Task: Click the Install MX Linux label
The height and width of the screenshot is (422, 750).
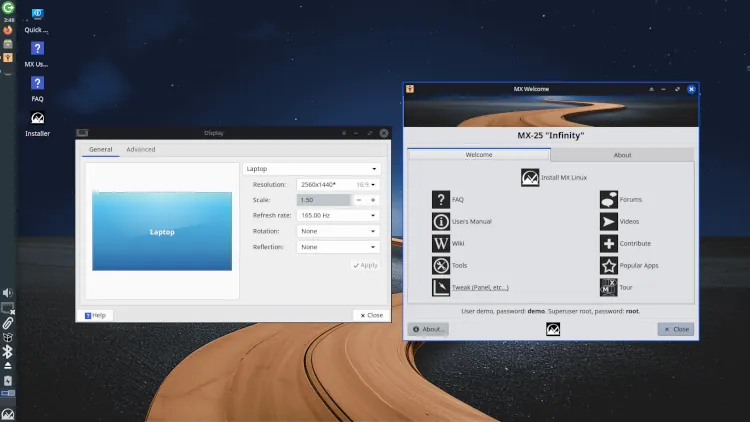Action: (564, 178)
